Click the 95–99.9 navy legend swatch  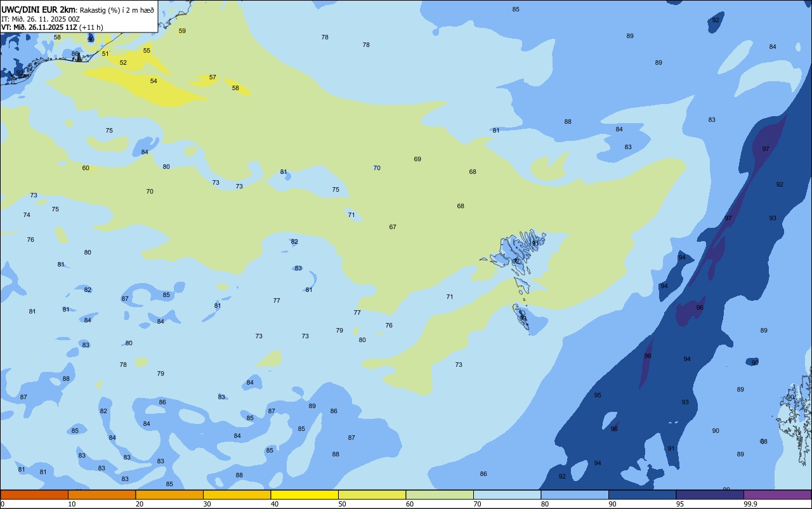point(710,494)
